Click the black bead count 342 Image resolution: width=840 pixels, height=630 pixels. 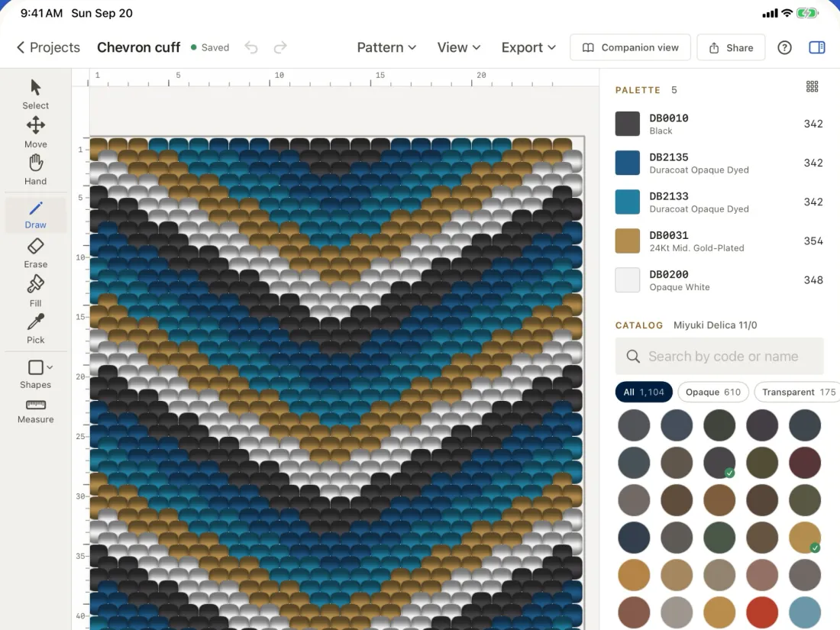click(813, 124)
